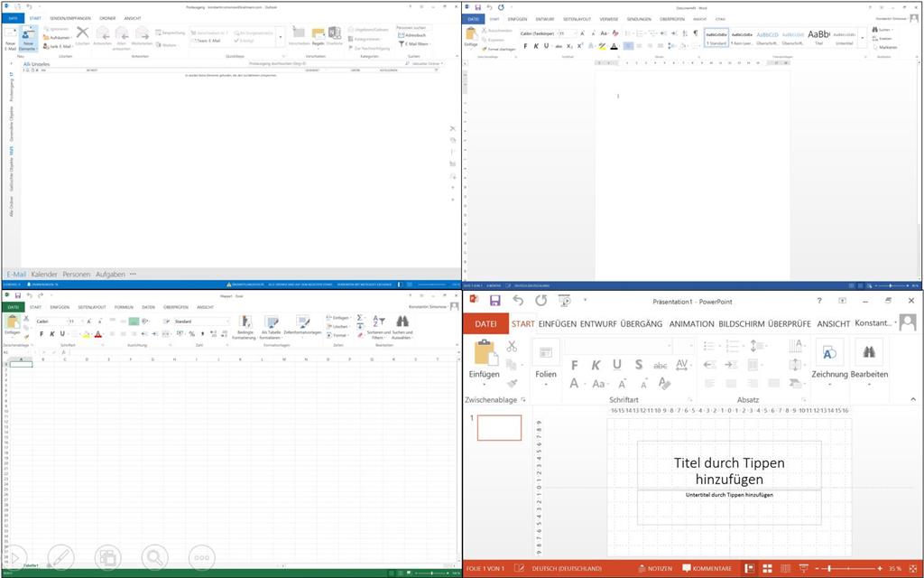Click Sortieren und Filtern icon in Excel
The image size is (924, 578).
tap(378, 322)
